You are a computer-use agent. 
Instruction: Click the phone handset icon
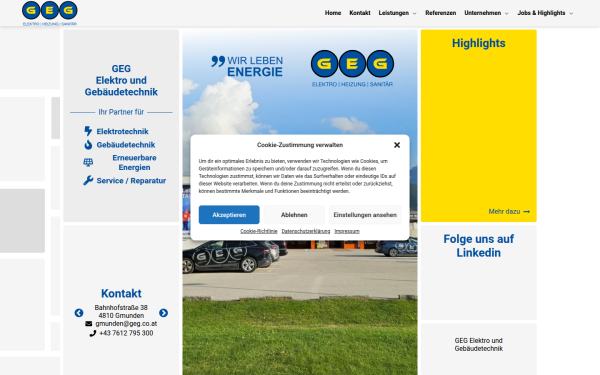pyautogui.click(x=93, y=333)
